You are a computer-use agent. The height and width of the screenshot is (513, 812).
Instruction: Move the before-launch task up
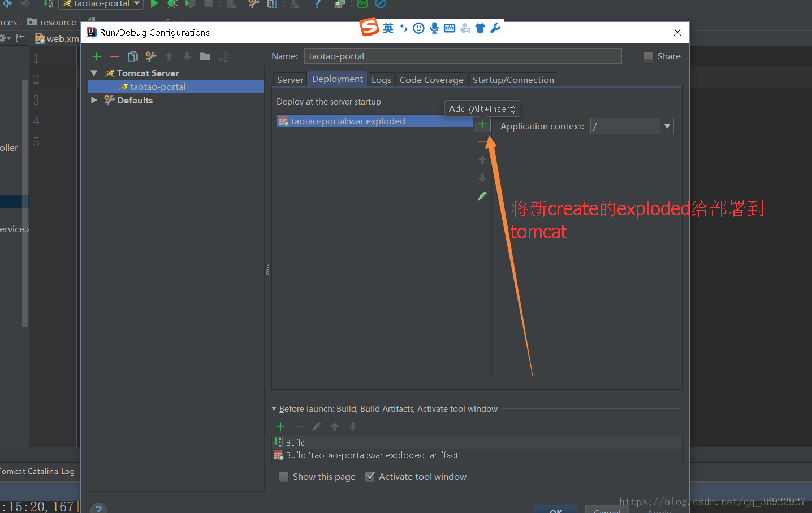tap(335, 427)
